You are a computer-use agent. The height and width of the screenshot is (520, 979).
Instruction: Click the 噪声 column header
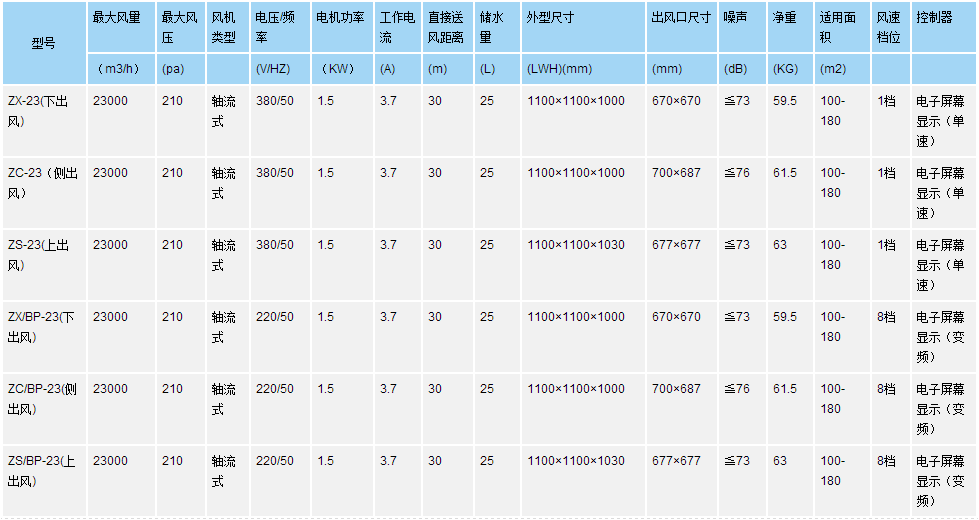[x=734, y=18]
